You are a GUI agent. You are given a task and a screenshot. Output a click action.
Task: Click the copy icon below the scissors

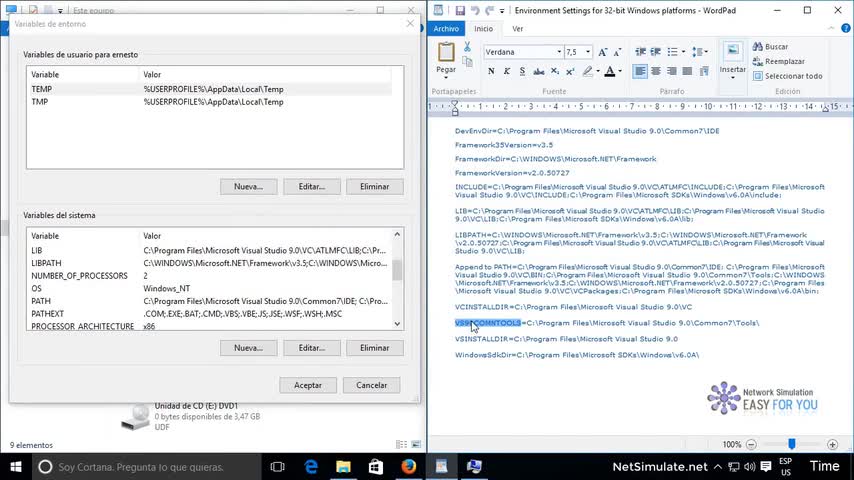click(x=467, y=62)
